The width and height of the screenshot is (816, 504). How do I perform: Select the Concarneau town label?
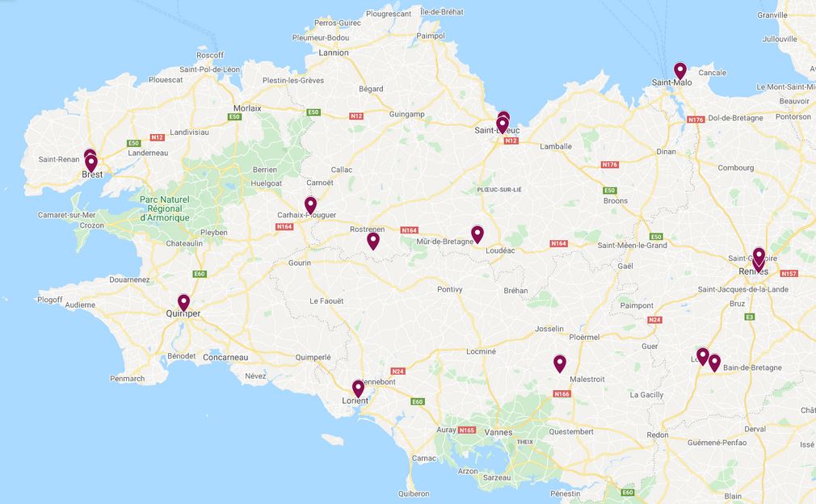(x=225, y=357)
